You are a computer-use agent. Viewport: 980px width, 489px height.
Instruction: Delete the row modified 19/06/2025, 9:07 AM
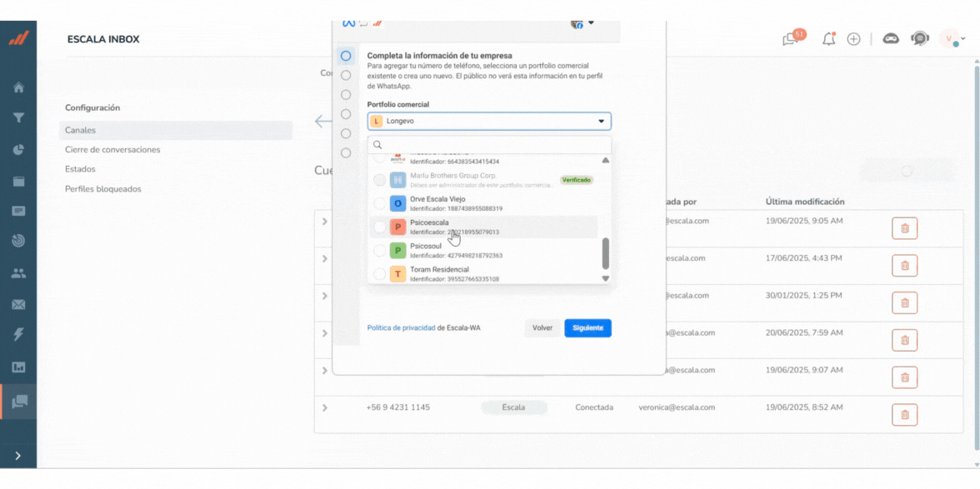(903, 378)
